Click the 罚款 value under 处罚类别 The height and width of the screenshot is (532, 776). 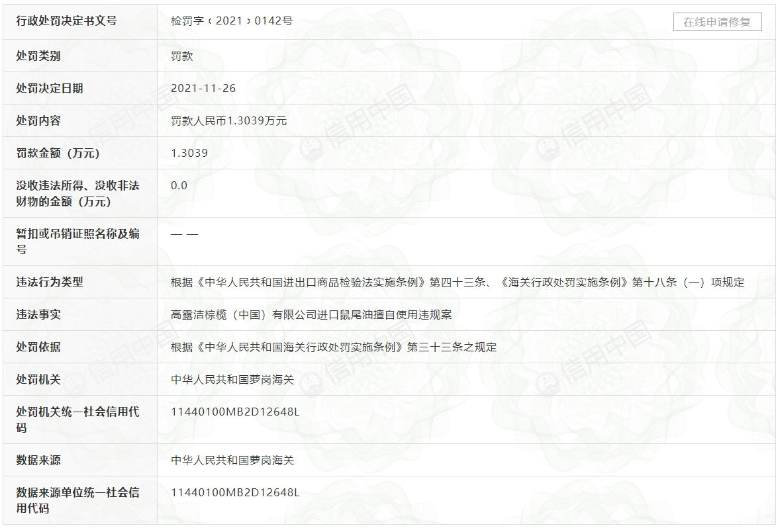click(x=181, y=56)
